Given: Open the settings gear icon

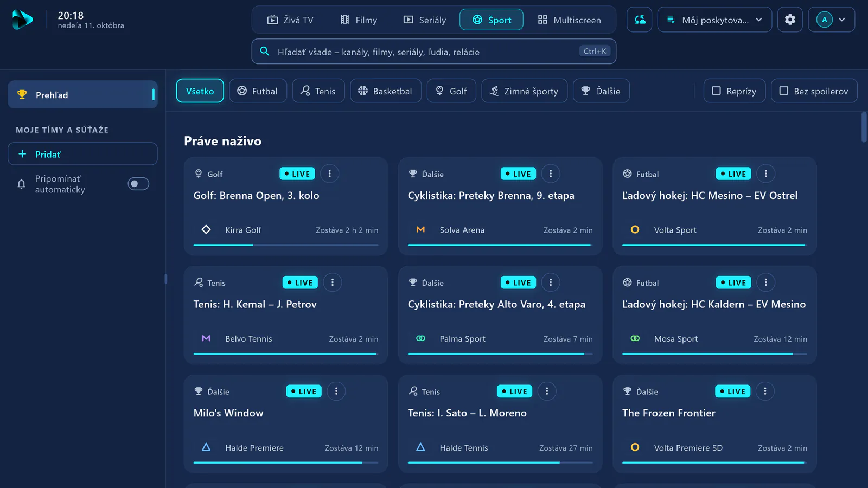Looking at the screenshot, I should (x=790, y=20).
